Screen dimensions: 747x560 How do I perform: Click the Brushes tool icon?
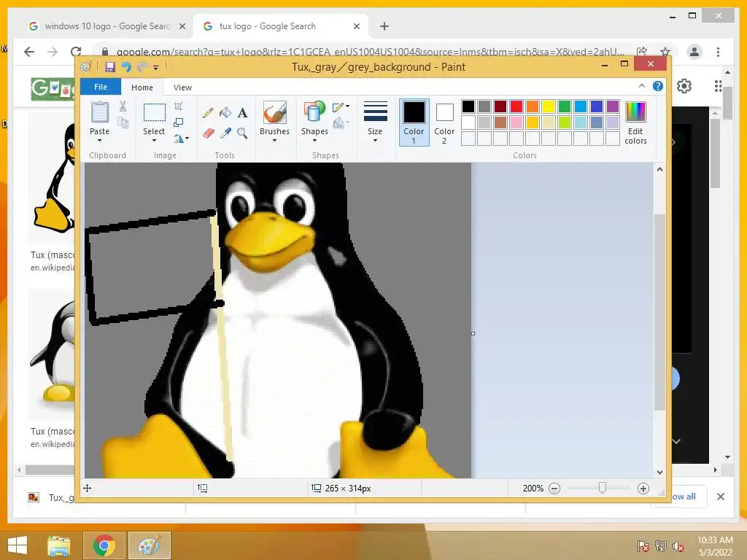coord(274,113)
